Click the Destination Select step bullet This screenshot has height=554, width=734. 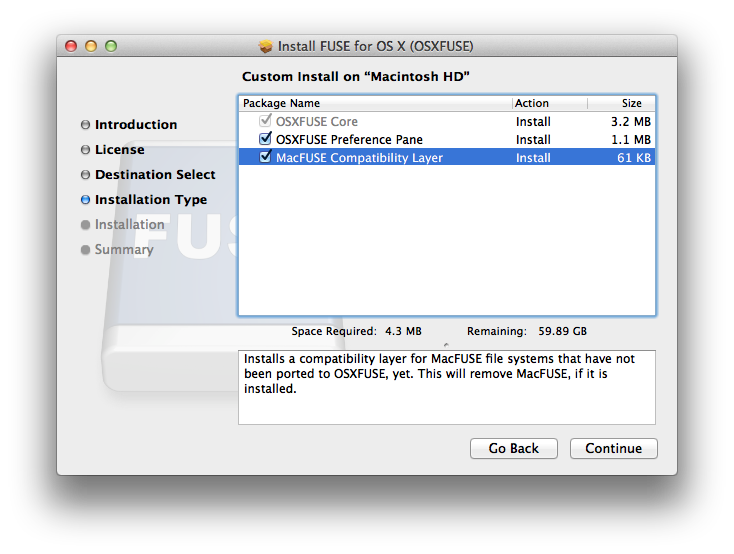(85, 175)
